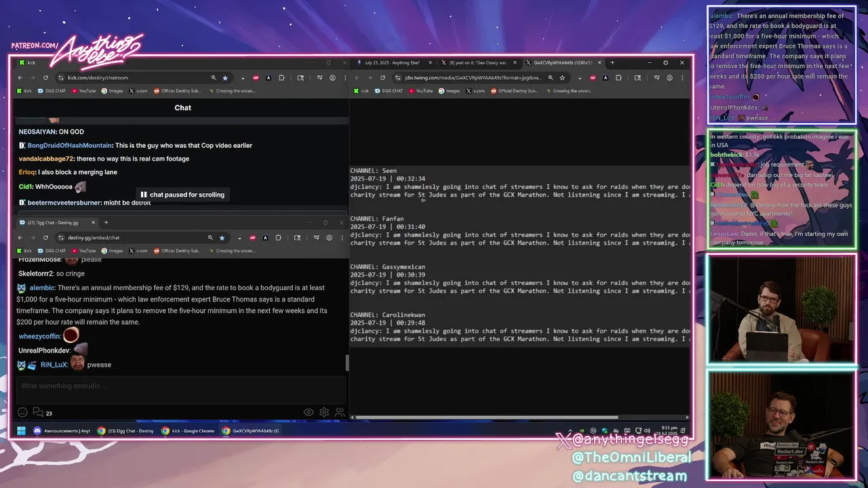Open AdBlock Plus extension in kick window

click(256, 78)
